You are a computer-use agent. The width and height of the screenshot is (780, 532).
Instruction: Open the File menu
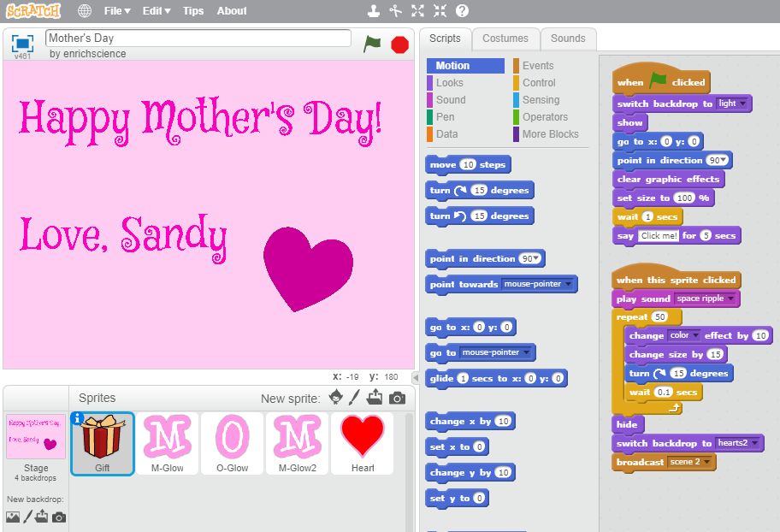tap(116, 11)
